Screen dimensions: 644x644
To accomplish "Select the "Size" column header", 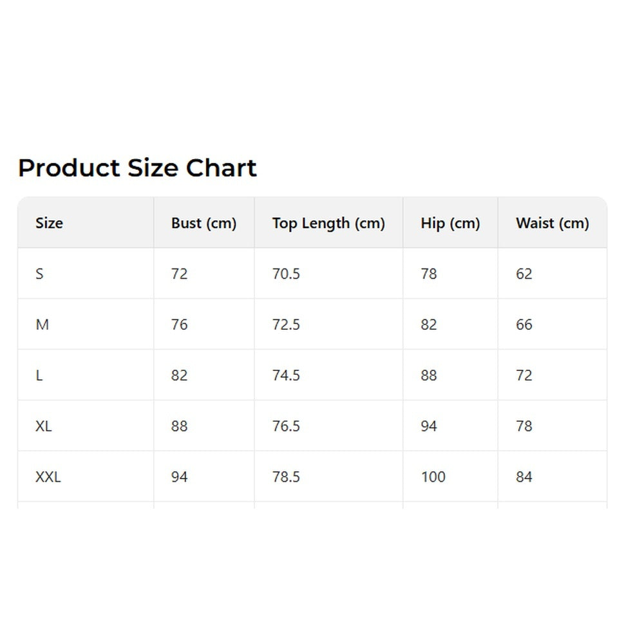I will [49, 223].
